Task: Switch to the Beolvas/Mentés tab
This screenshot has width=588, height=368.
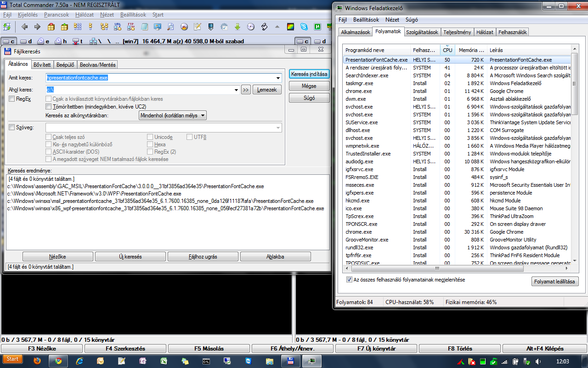Action: click(x=97, y=65)
